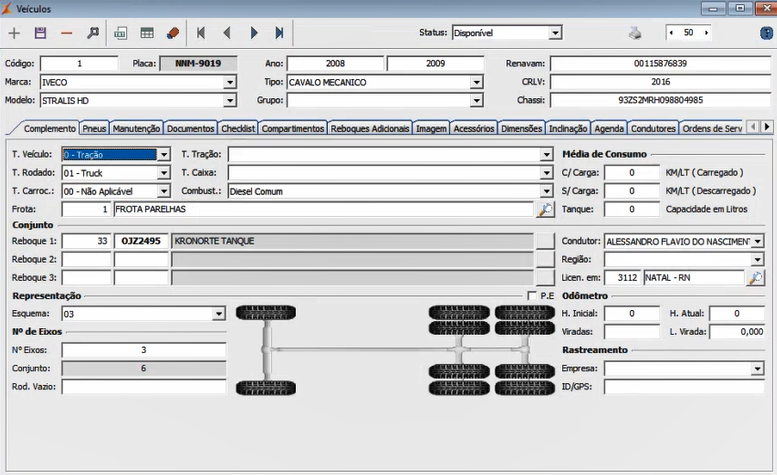Expand the T. Rodado dropdown 01 - Truck
The image size is (777, 475).
pos(164,173)
